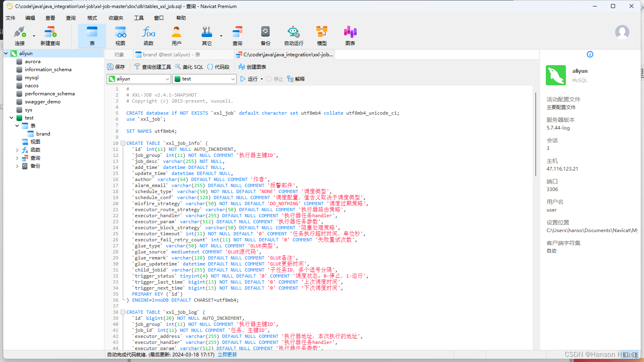Screen dimensions: 644x362
Task: Expand the Backups node in tree
Action: coord(17,166)
